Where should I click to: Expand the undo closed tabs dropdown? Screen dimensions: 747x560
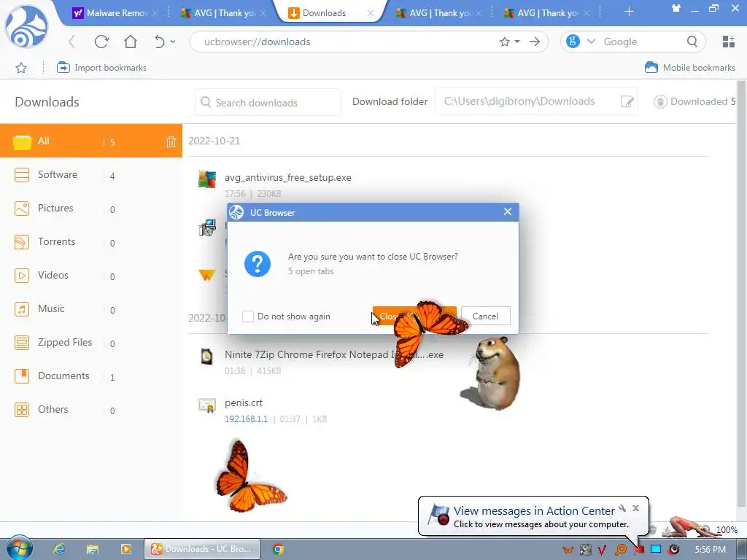[173, 42]
